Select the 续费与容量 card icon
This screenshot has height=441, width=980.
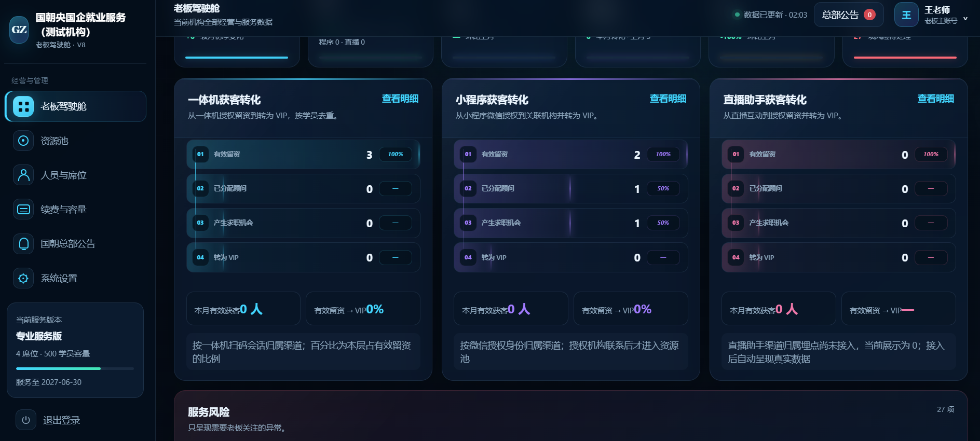click(x=23, y=209)
